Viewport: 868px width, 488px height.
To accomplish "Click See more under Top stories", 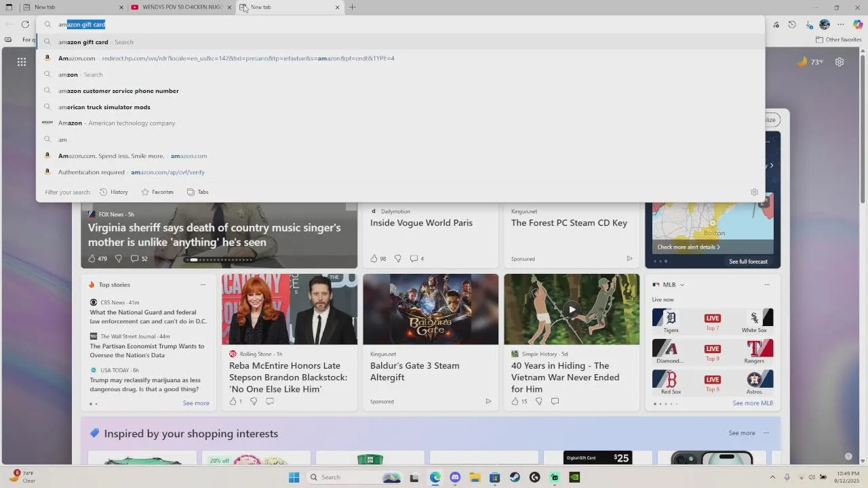I will pos(196,403).
